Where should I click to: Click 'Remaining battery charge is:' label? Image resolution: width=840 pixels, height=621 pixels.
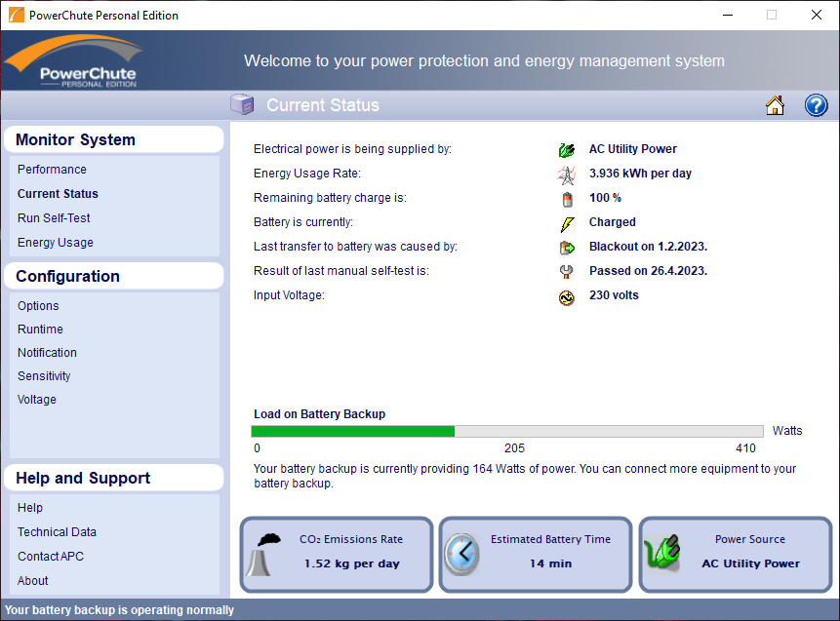[x=330, y=198]
